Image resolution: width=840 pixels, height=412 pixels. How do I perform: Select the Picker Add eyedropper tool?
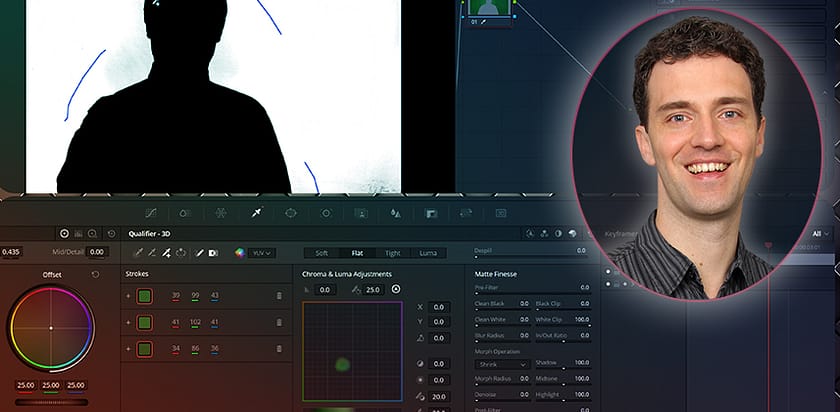coord(166,253)
